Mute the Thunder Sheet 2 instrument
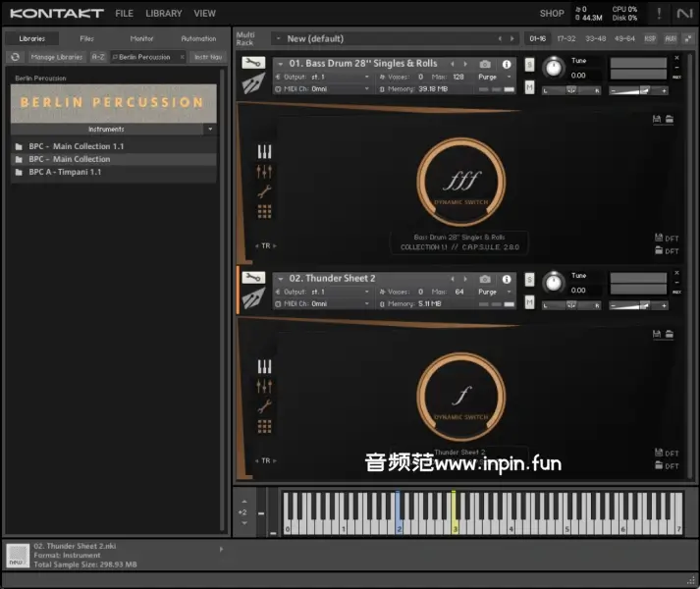Viewport: 700px width, 589px height. click(530, 303)
